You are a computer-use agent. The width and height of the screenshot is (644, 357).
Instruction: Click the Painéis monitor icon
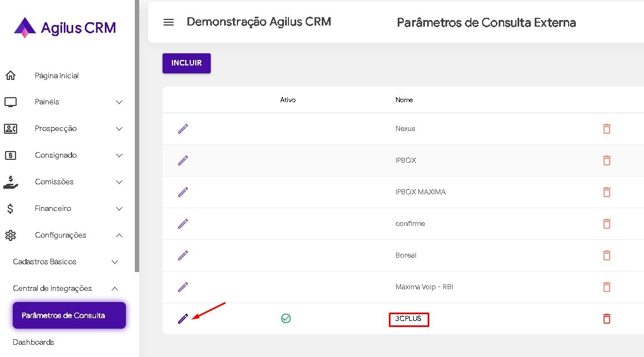tap(11, 102)
